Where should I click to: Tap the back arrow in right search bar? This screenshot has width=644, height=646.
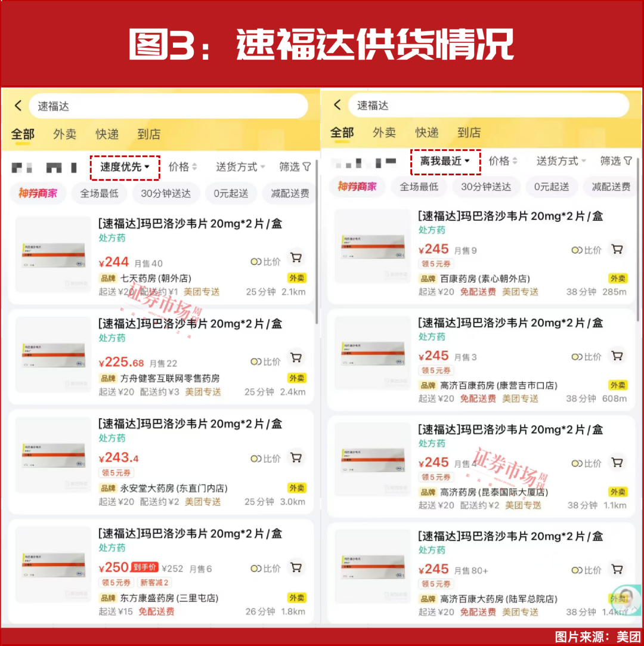point(338,104)
